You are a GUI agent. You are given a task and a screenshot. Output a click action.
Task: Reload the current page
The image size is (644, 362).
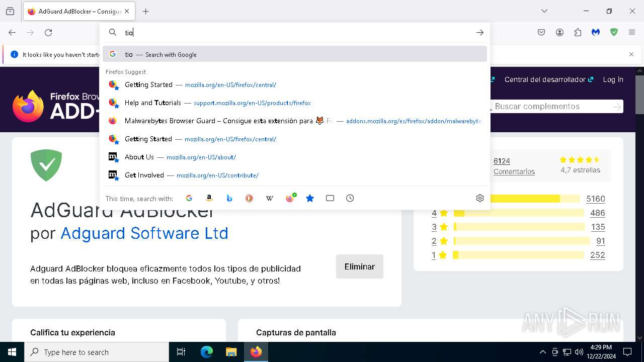point(48,32)
